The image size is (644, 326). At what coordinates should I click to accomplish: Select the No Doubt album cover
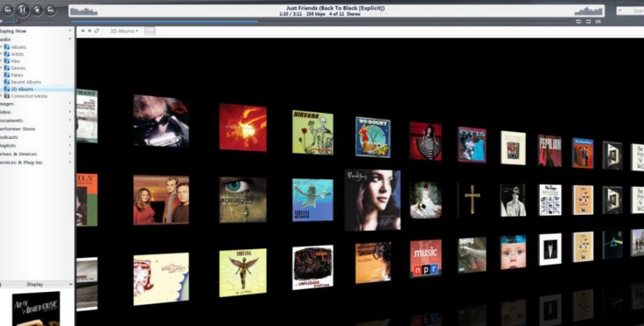click(373, 137)
